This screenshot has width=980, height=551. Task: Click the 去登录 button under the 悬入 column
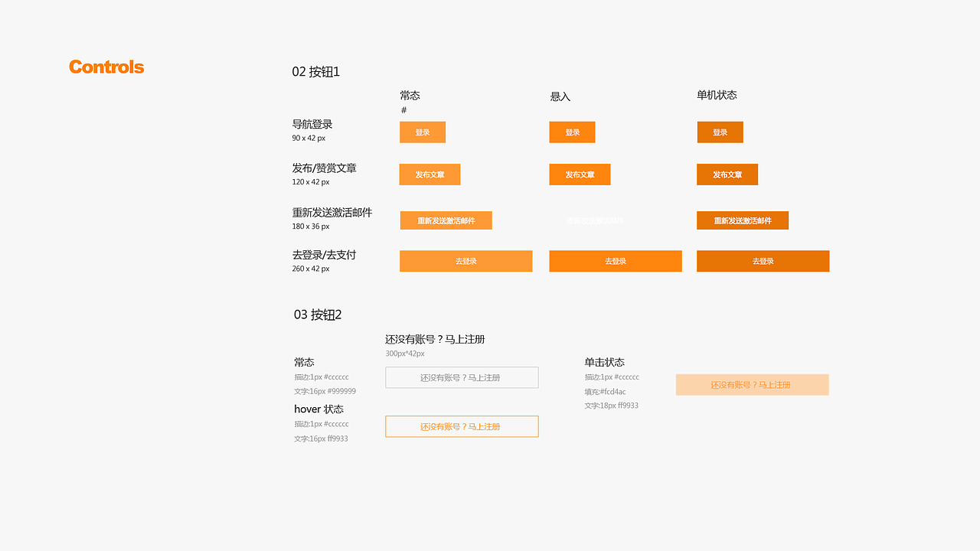coord(616,261)
